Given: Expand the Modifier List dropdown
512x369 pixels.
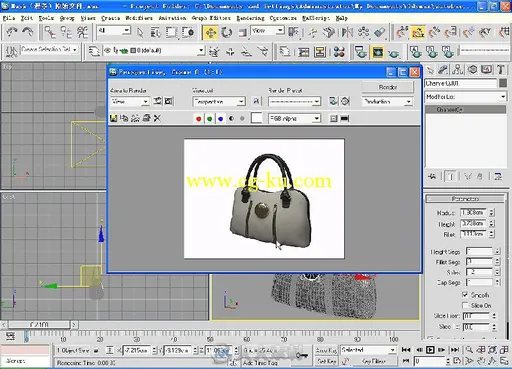Looking at the screenshot, I should click(x=466, y=97).
